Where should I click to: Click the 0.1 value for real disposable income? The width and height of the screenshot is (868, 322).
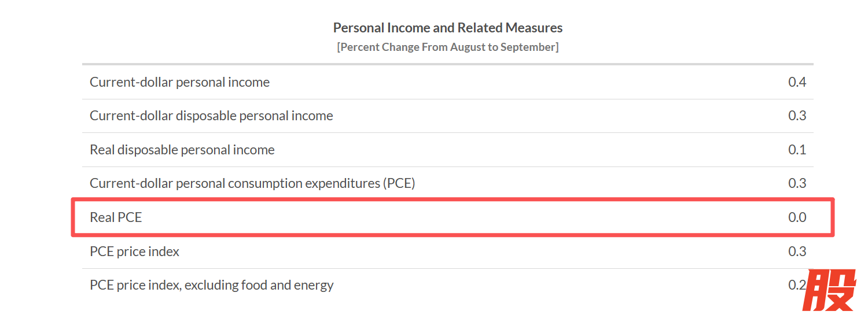pos(797,150)
